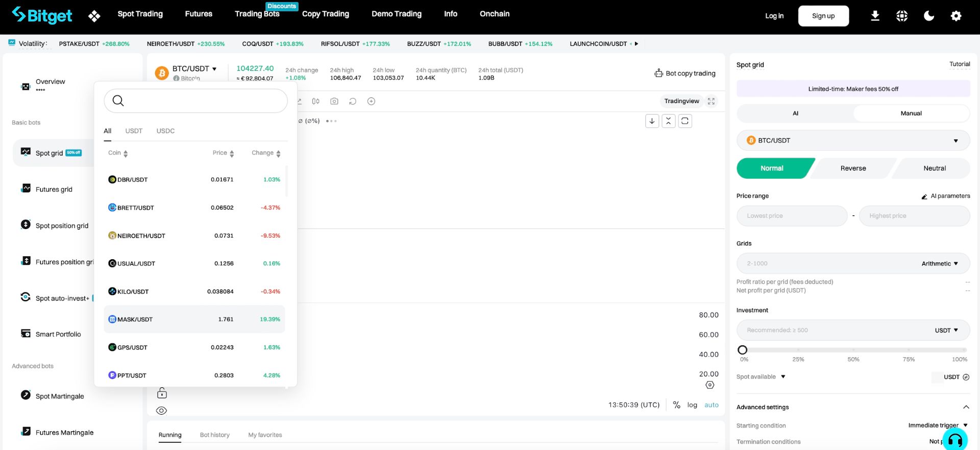The height and width of the screenshot is (450, 980).
Task: Open the settings gear in top bar
Action: point(956,16)
